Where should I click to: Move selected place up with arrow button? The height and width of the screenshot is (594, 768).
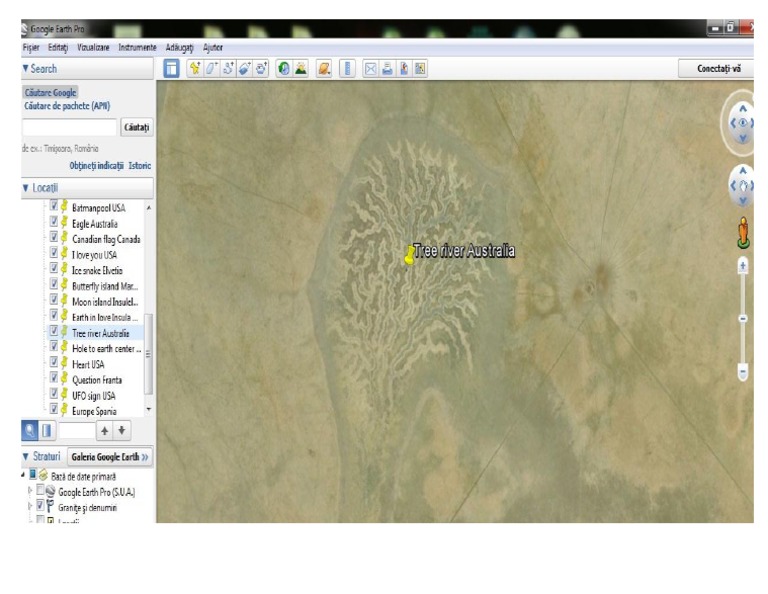[104, 430]
